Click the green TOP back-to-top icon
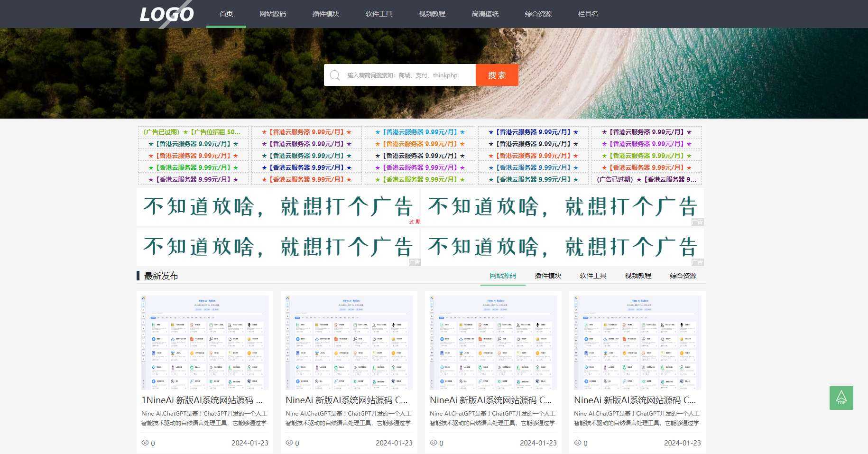This screenshot has height=454, width=868. tap(841, 398)
